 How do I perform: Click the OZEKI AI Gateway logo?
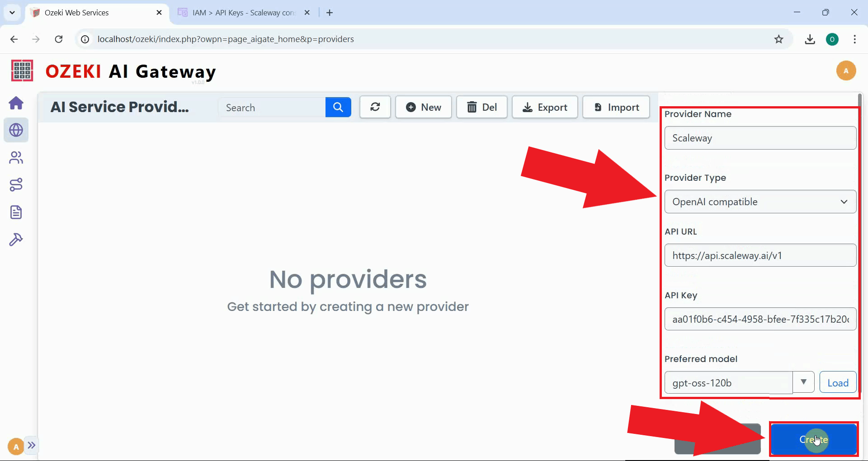[x=131, y=71]
